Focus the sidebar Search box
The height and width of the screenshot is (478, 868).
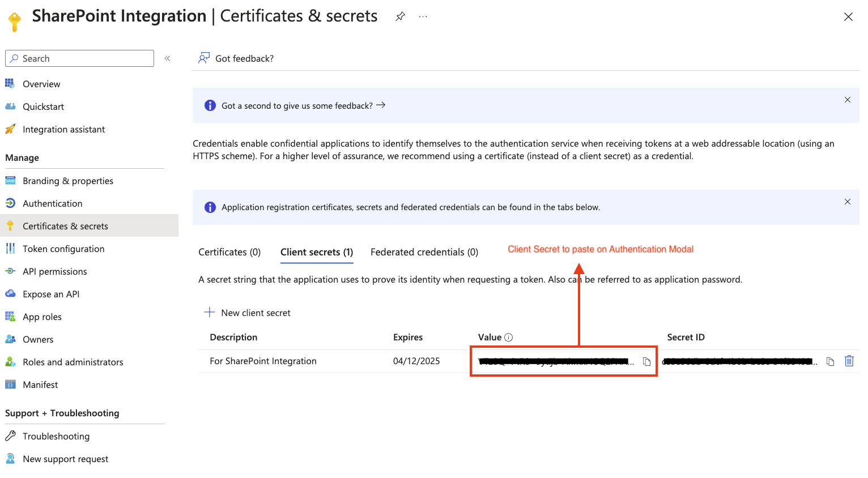click(79, 58)
